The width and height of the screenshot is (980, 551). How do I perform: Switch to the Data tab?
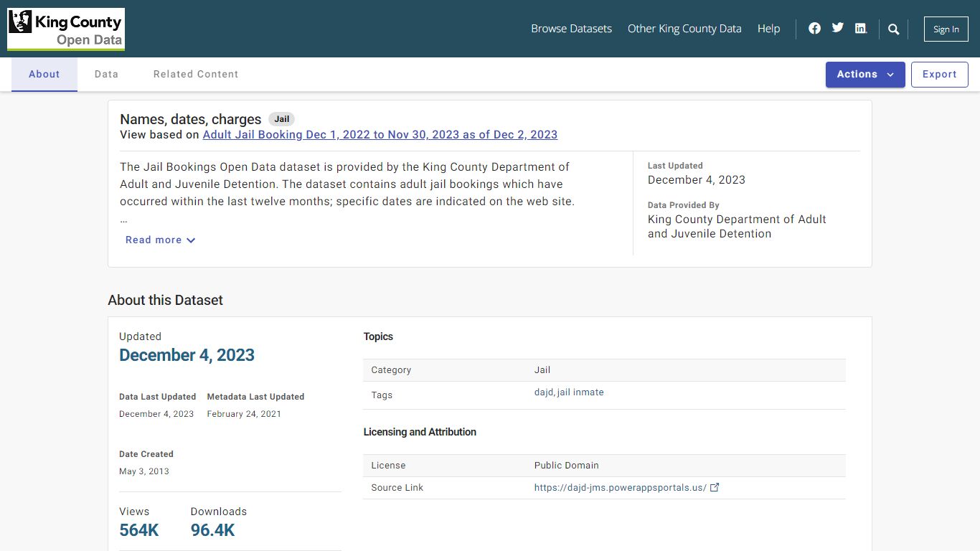tap(106, 75)
